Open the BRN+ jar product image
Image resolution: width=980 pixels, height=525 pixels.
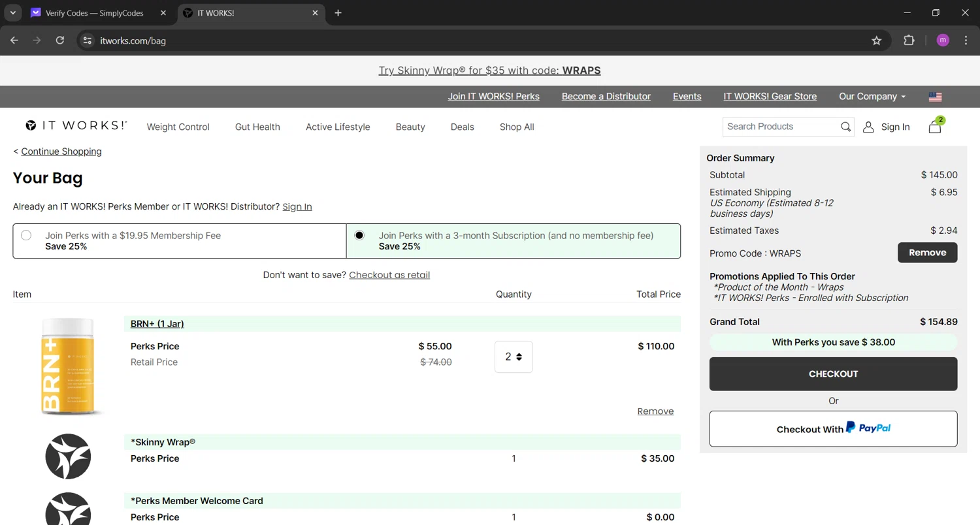pyautogui.click(x=68, y=366)
